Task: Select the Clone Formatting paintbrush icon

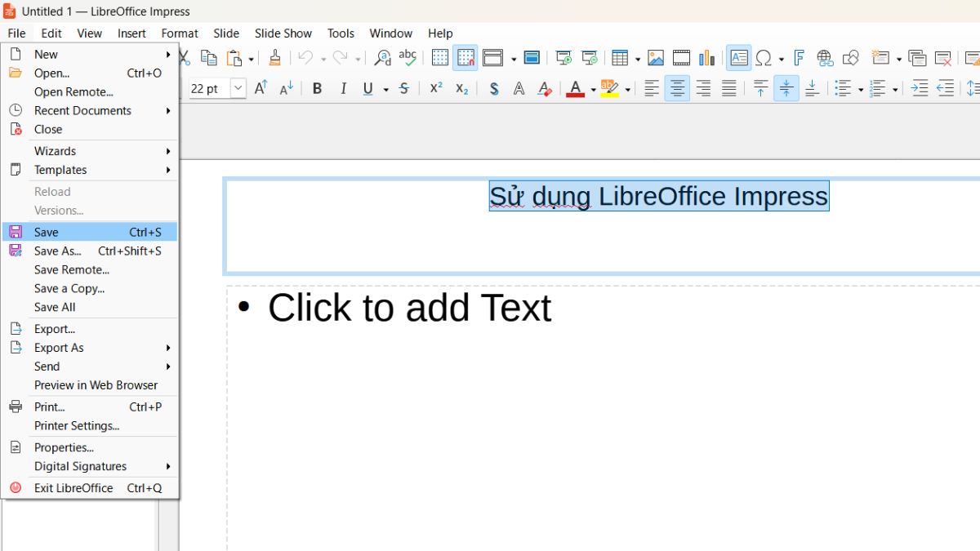Action: click(x=275, y=58)
